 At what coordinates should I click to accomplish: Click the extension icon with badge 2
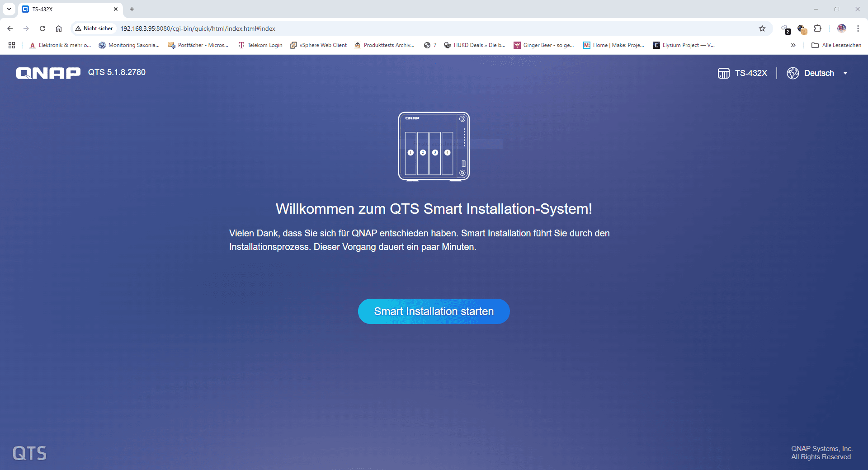point(786,29)
